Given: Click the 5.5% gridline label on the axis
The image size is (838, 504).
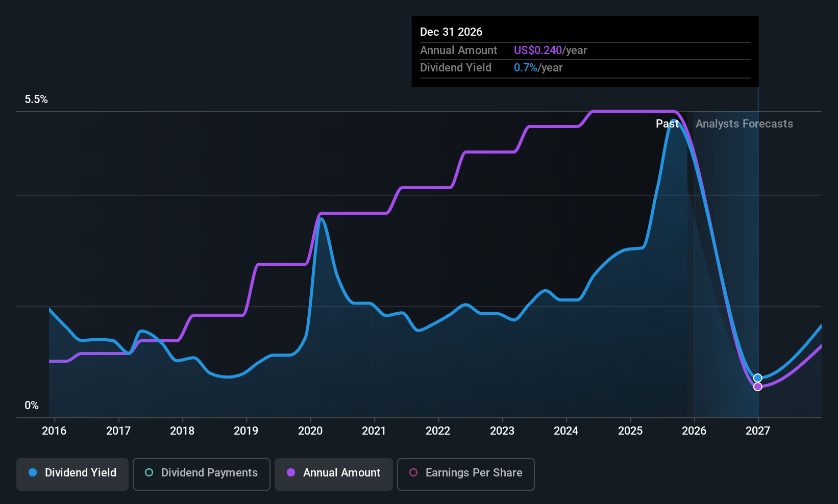Looking at the screenshot, I should [36, 99].
